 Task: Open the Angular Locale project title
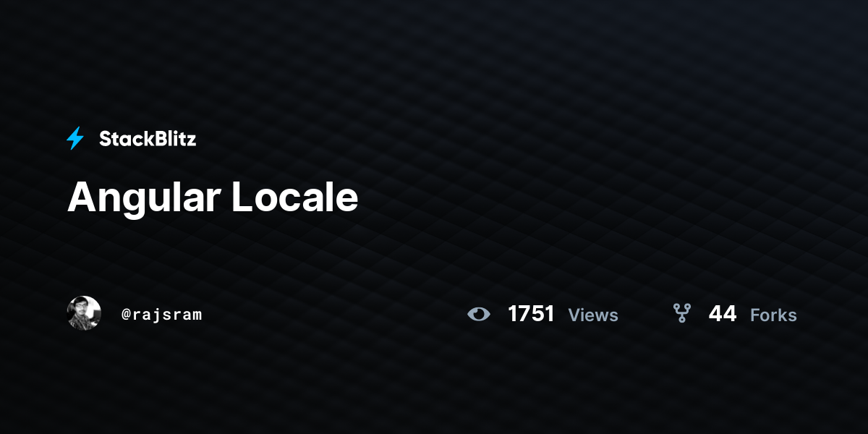coord(213,197)
